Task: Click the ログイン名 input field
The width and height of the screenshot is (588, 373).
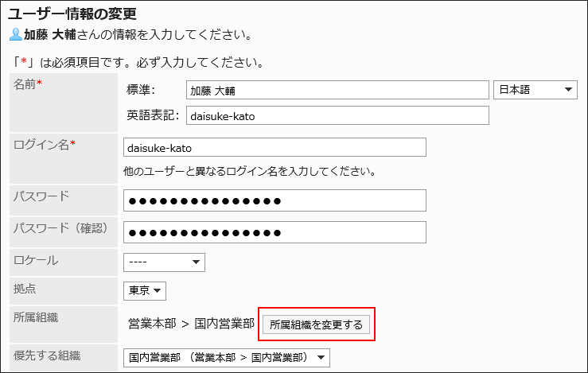Action: (x=275, y=147)
